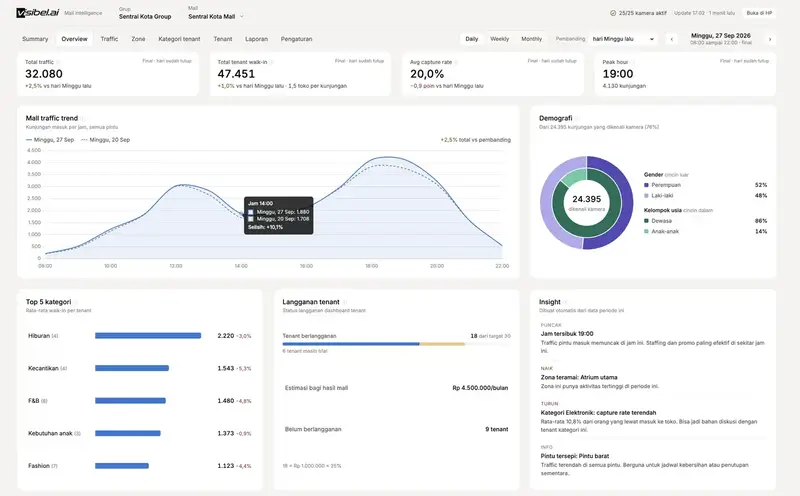This screenshot has height=496, width=800.
Task: Click the Fashion value 1.123
Action: [226, 466]
